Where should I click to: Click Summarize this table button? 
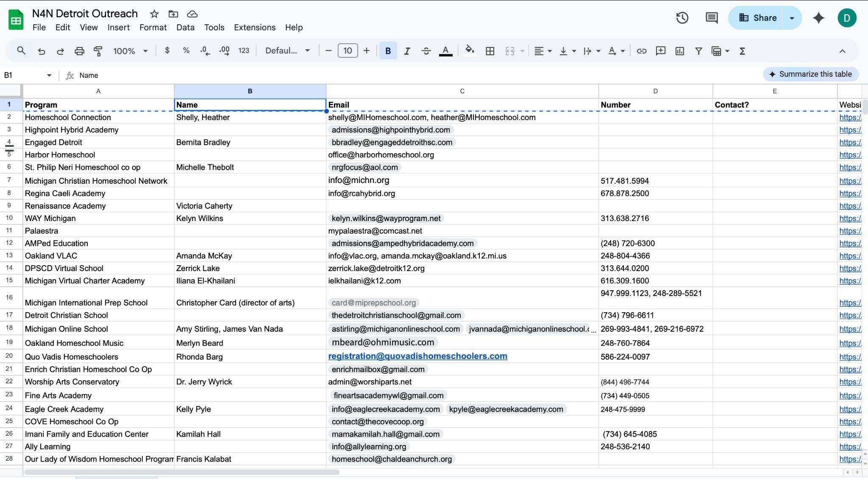(810, 74)
